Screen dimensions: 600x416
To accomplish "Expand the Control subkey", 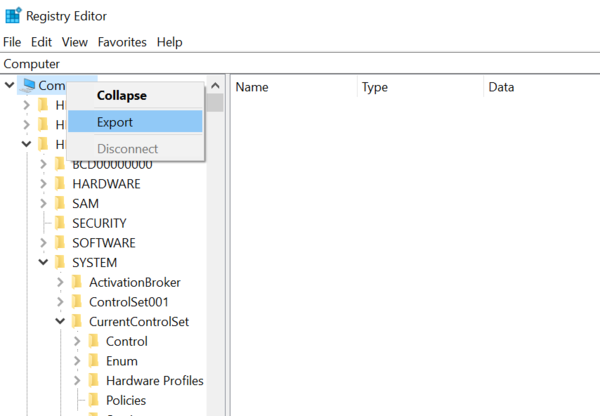I will (x=77, y=341).
